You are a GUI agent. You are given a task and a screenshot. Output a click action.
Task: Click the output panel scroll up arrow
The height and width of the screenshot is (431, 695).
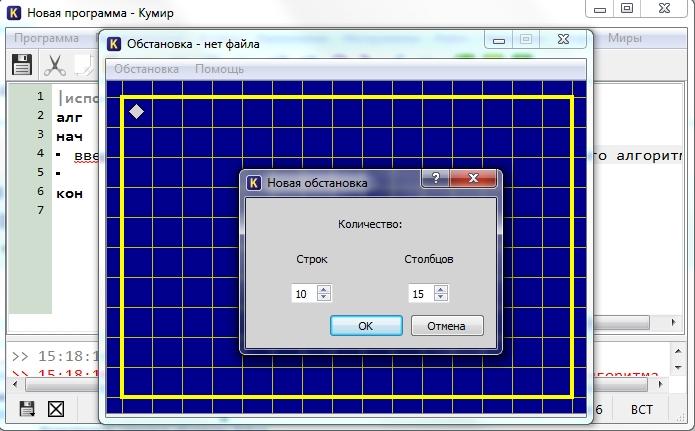tap(678, 351)
